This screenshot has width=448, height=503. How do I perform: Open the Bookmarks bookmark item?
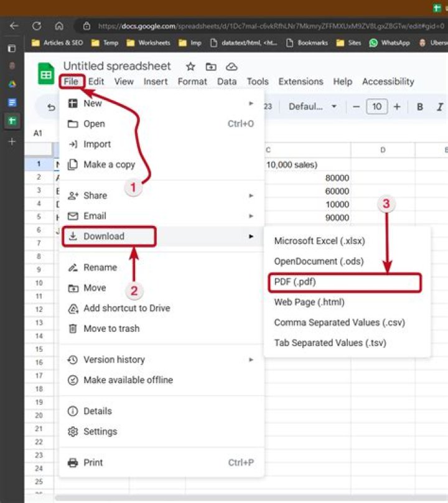point(307,43)
